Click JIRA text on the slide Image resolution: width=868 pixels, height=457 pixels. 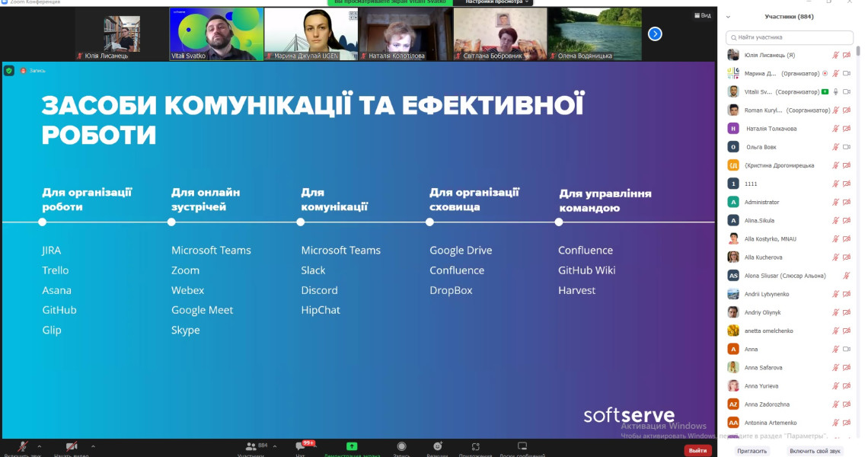click(x=52, y=251)
